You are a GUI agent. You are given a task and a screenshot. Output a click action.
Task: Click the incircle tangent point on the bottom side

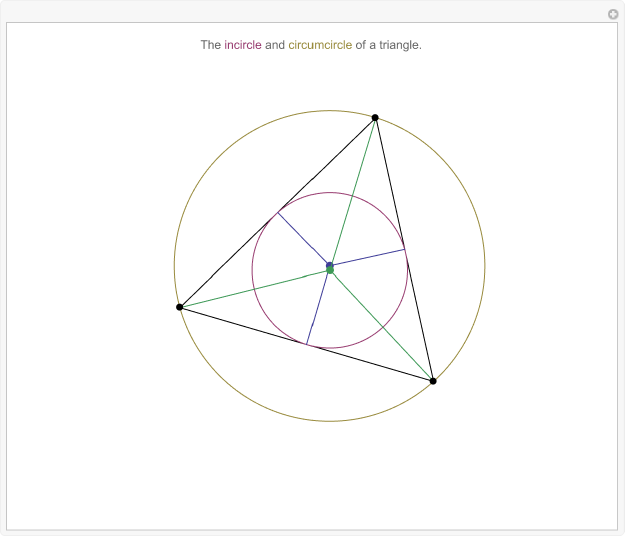point(307,344)
